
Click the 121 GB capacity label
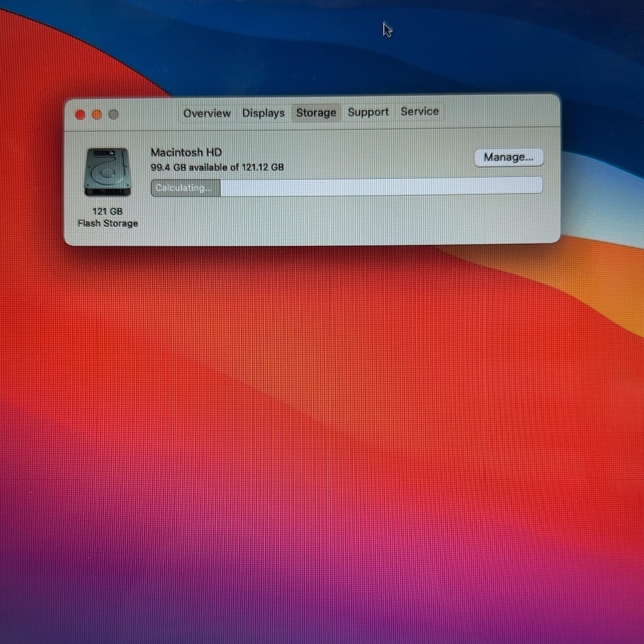[107, 211]
